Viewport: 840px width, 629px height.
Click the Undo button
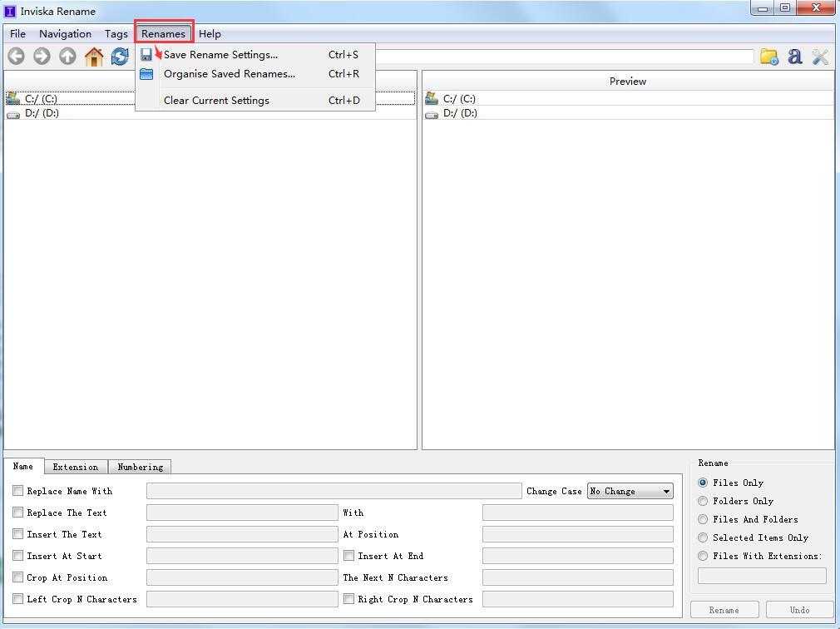[x=799, y=610]
